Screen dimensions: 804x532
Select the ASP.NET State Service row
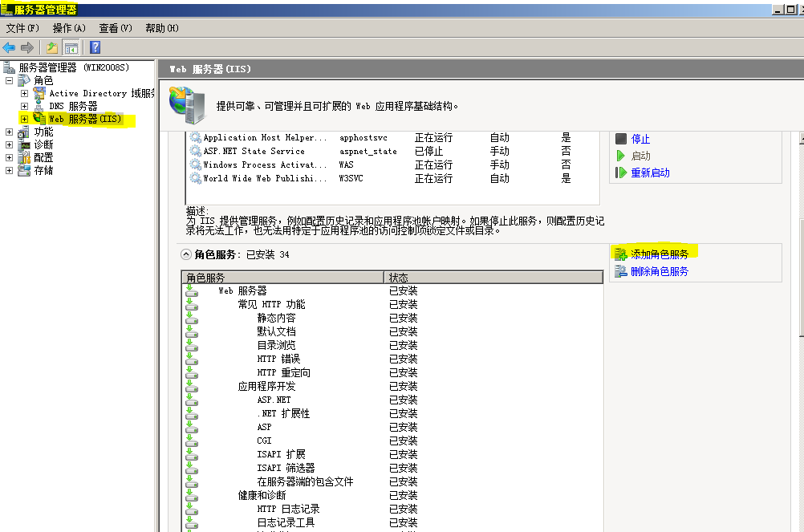pyautogui.click(x=392, y=151)
